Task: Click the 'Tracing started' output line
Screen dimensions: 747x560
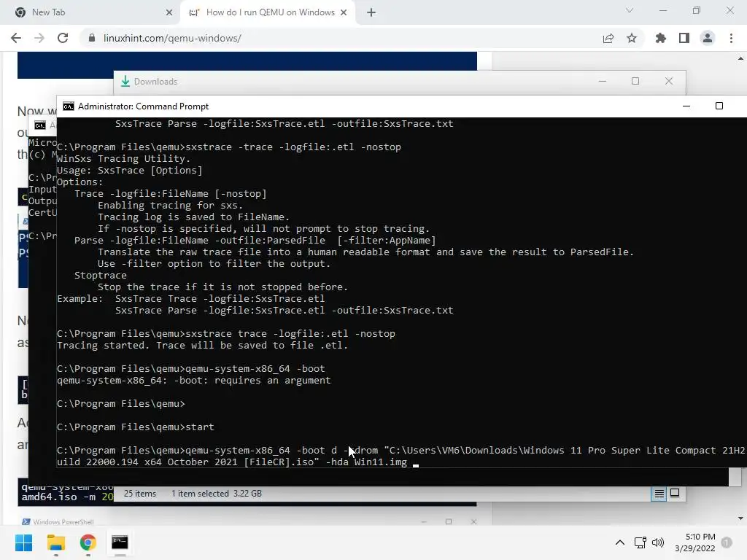Action: pos(203,345)
